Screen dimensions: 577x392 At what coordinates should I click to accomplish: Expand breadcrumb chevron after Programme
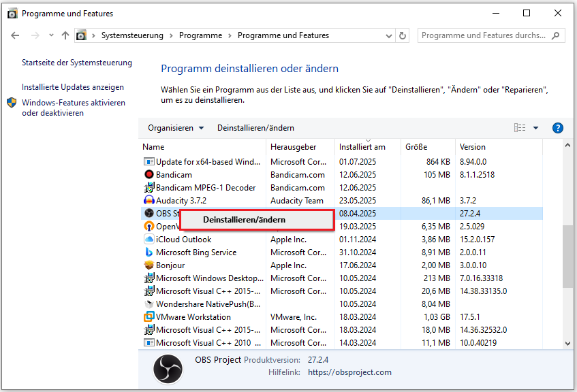(x=230, y=35)
